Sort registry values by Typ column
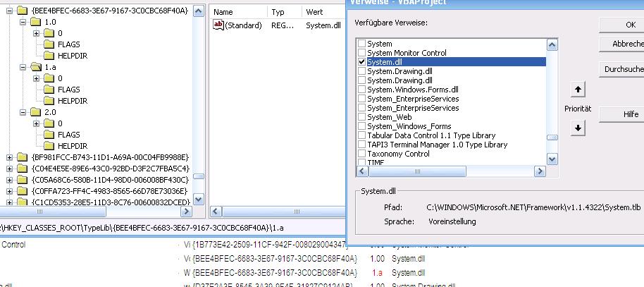Viewport: 644px width, 287px height. [285, 12]
